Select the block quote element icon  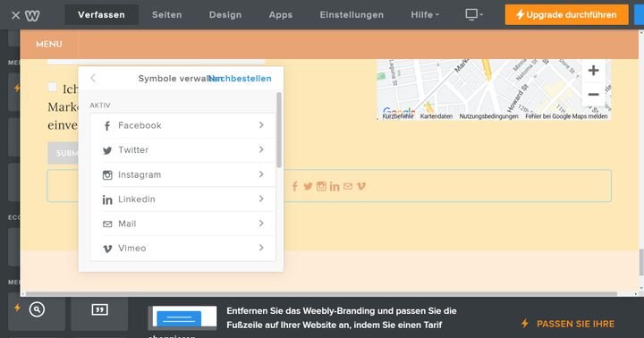(x=100, y=309)
